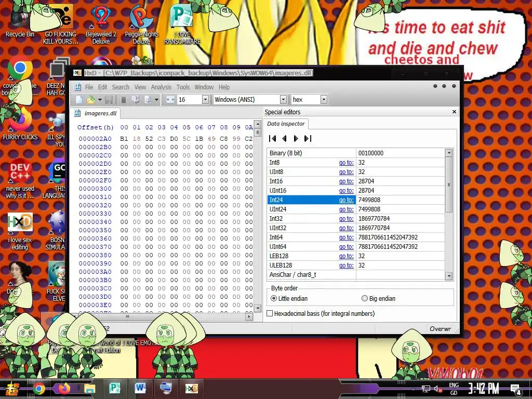
Task: Open the Analysis menu
Action: tap(161, 87)
